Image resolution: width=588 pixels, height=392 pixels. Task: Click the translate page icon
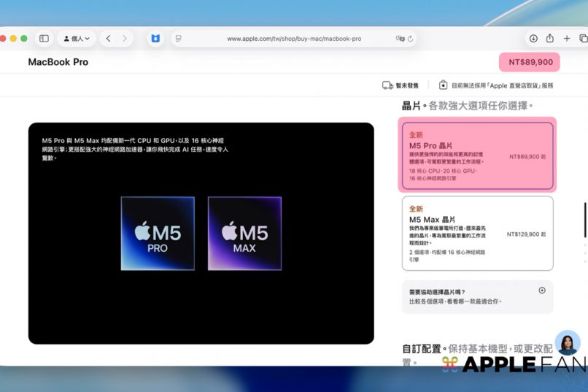(x=400, y=39)
